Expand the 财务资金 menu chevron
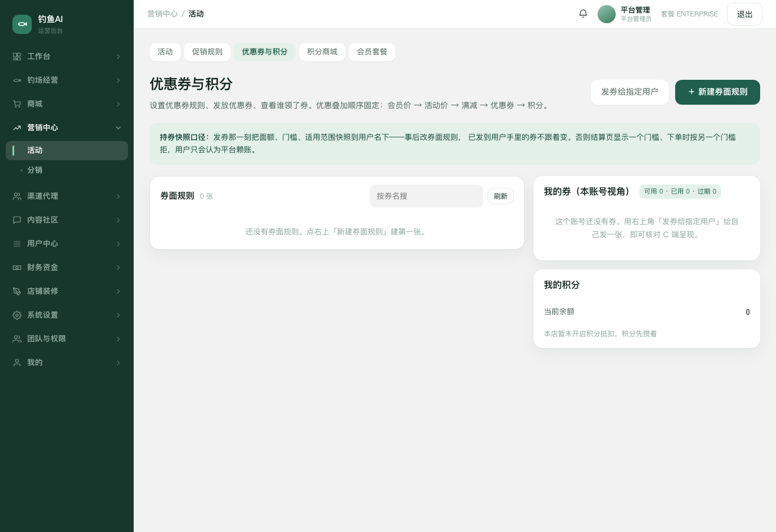 [118, 268]
